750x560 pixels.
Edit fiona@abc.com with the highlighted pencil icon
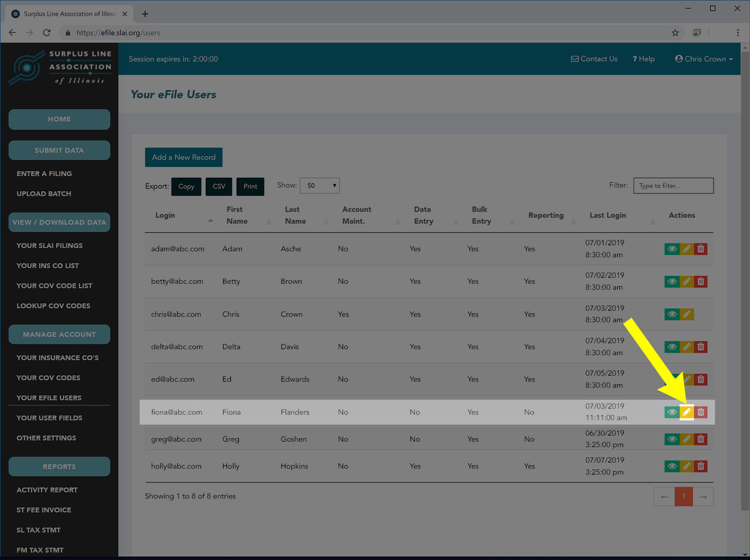click(686, 412)
